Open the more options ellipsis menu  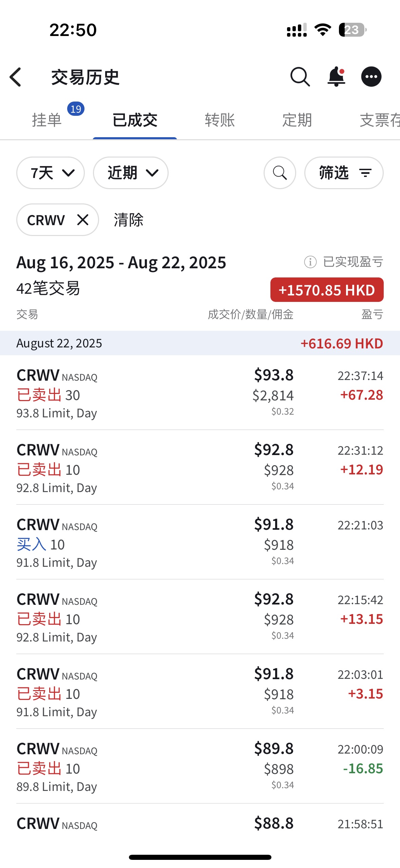(371, 77)
